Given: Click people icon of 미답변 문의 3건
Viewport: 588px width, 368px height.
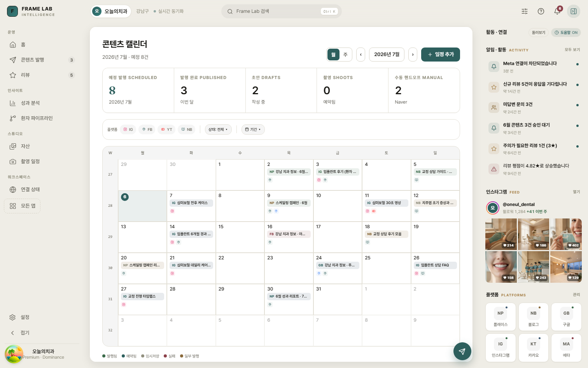Looking at the screenshot, I should click(493, 107).
